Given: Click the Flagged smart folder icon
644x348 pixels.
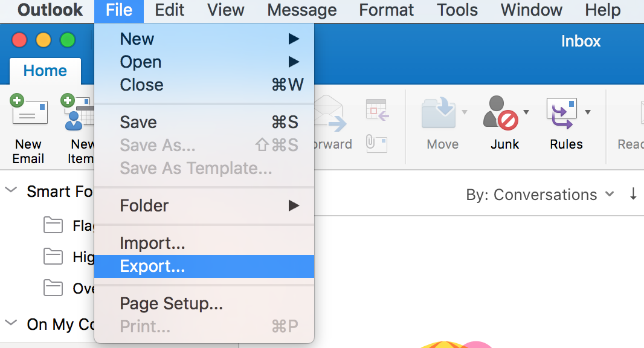Looking at the screenshot, I should 53,225.
